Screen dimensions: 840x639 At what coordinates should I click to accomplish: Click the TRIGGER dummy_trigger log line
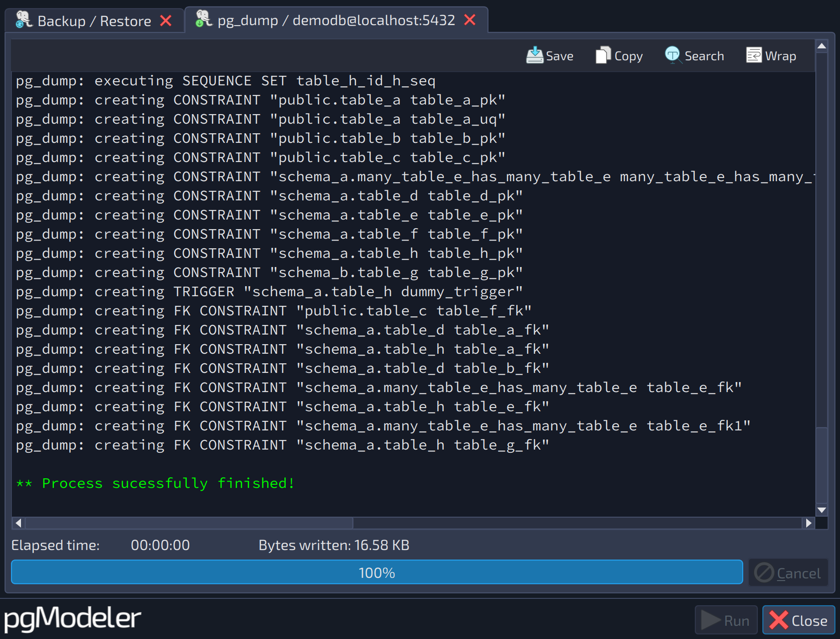(x=269, y=292)
